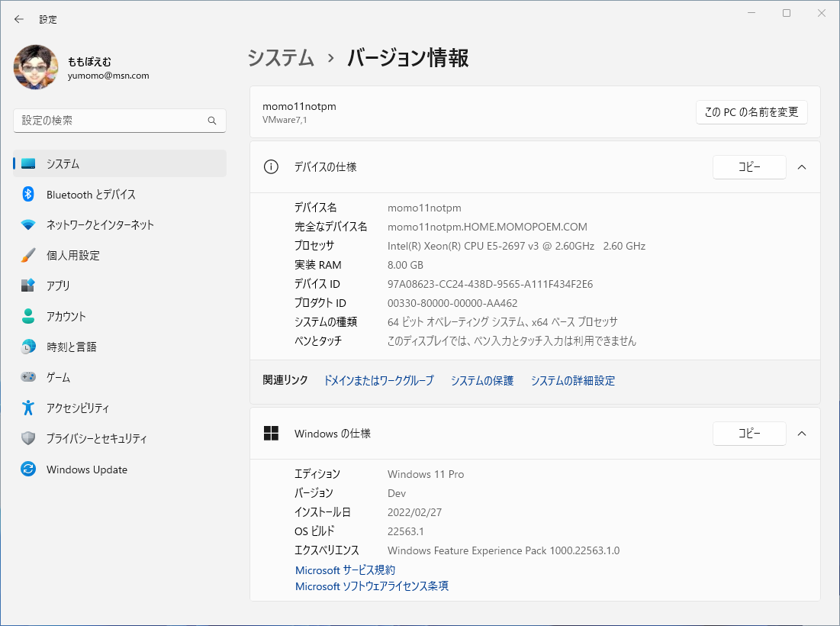Viewport: 840px width, 626px height.
Task: Go back using the arrow icon
Action: [x=19, y=19]
